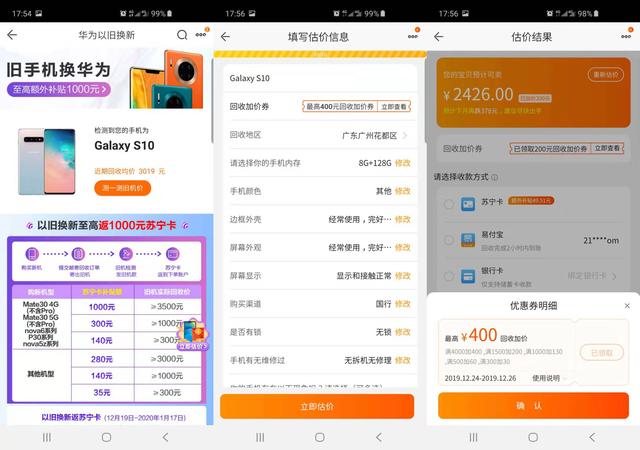
Task: Tap the 确认 button in the coupon popup
Action: click(533, 405)
